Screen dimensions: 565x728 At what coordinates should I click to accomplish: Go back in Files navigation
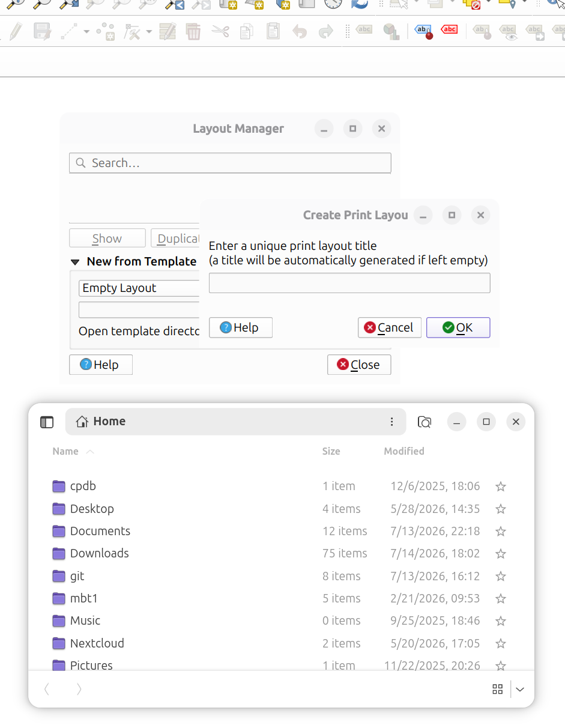click(x=47, y=689)
